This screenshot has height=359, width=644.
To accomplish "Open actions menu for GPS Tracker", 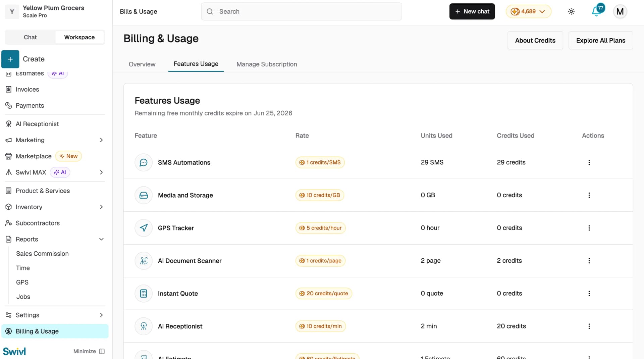I will coord(589,228).
